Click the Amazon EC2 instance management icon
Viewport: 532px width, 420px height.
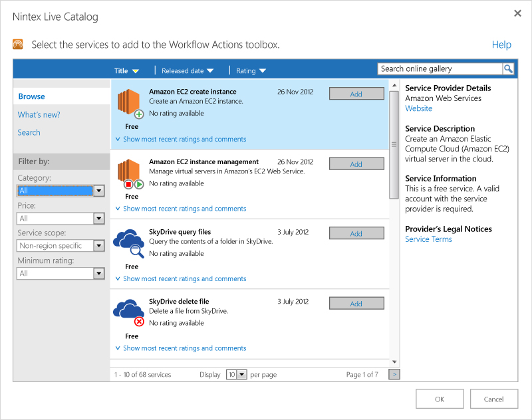tap(130, 174)
